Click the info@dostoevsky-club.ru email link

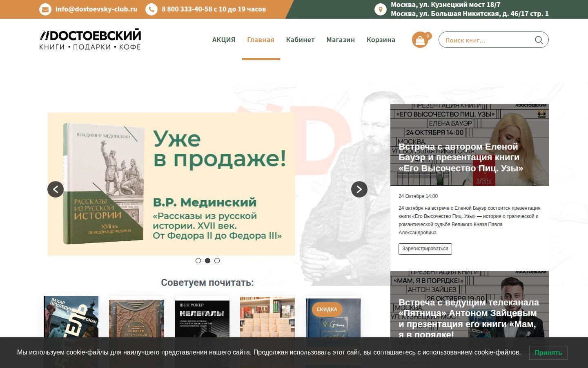(x=96, y=9)
